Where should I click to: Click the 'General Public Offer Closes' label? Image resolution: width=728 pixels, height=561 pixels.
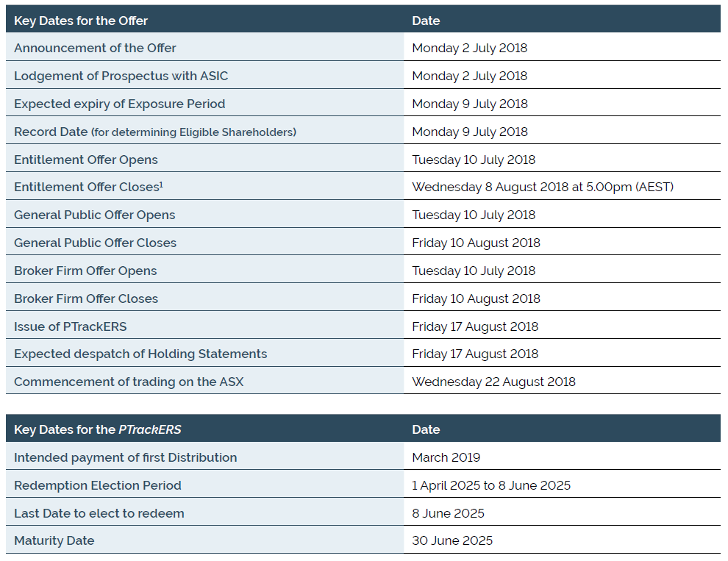pos(95,243)
